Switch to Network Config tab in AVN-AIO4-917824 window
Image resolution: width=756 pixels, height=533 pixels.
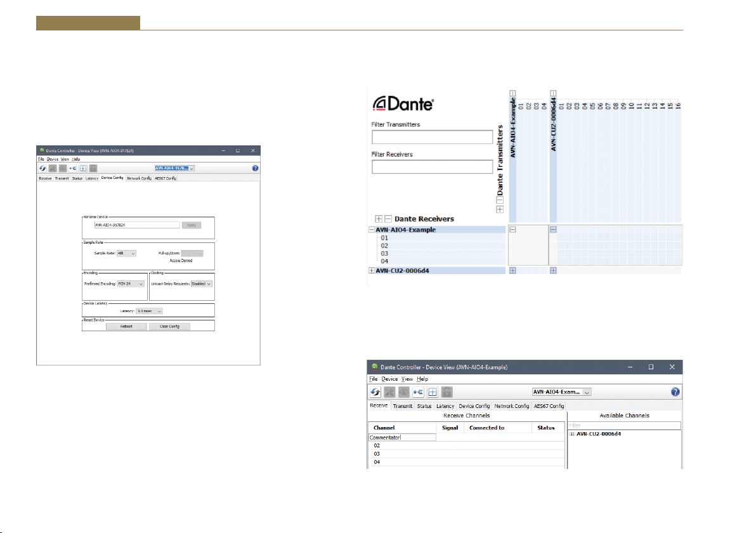139,178
